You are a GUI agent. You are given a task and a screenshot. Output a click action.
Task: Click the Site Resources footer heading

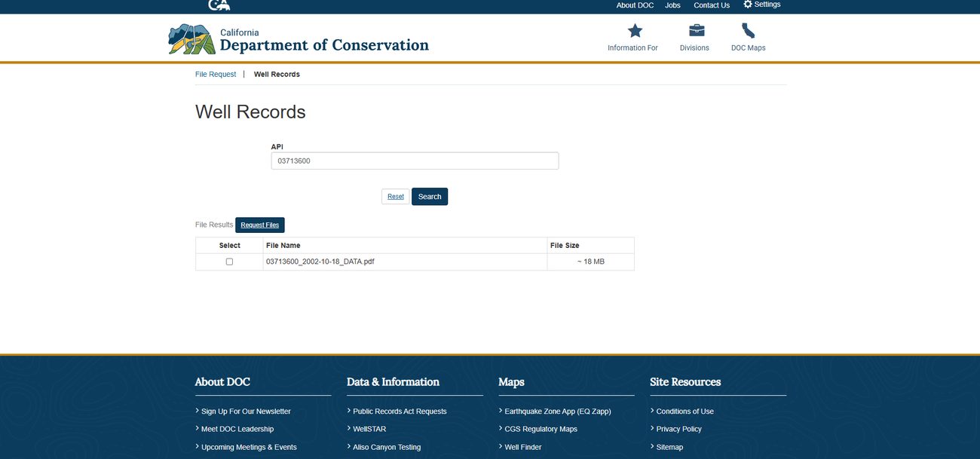point(685,382)
